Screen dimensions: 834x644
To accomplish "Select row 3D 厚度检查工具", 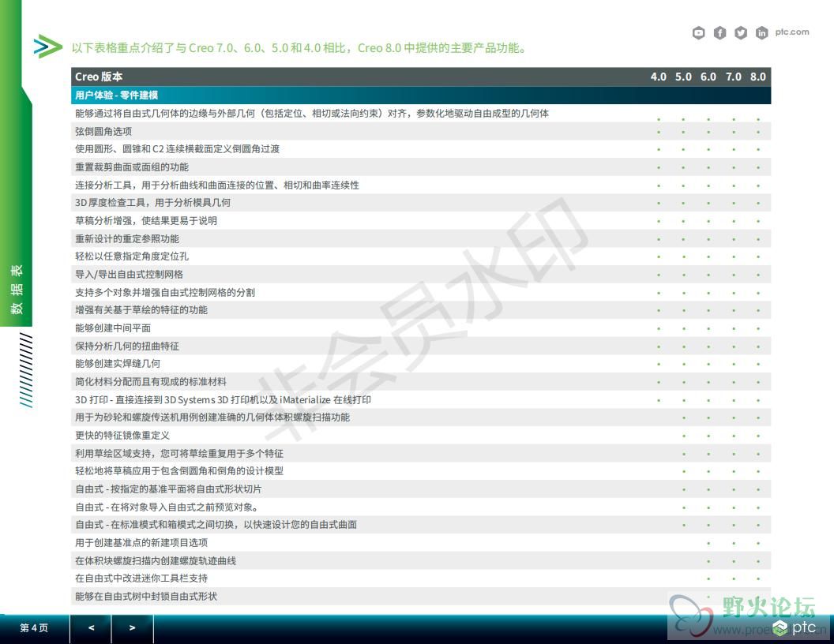I will pyautogui.click(x=421, y=203).
